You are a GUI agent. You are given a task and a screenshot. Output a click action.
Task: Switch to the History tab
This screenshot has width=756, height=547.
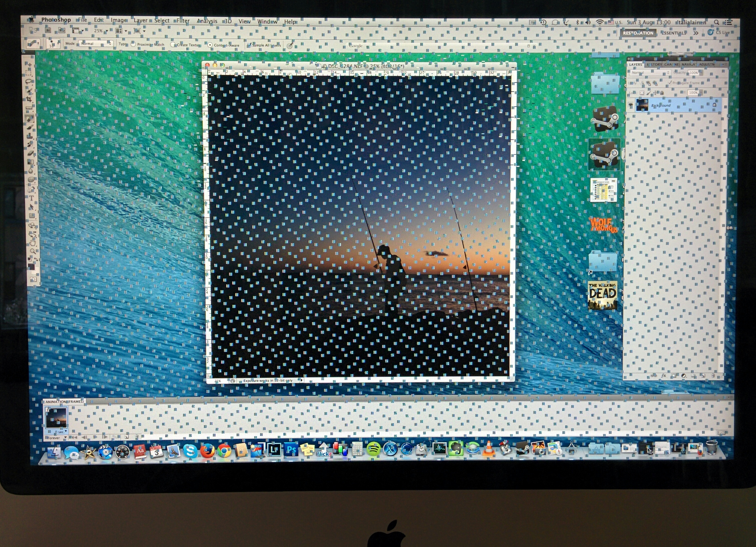pos(654,65)
